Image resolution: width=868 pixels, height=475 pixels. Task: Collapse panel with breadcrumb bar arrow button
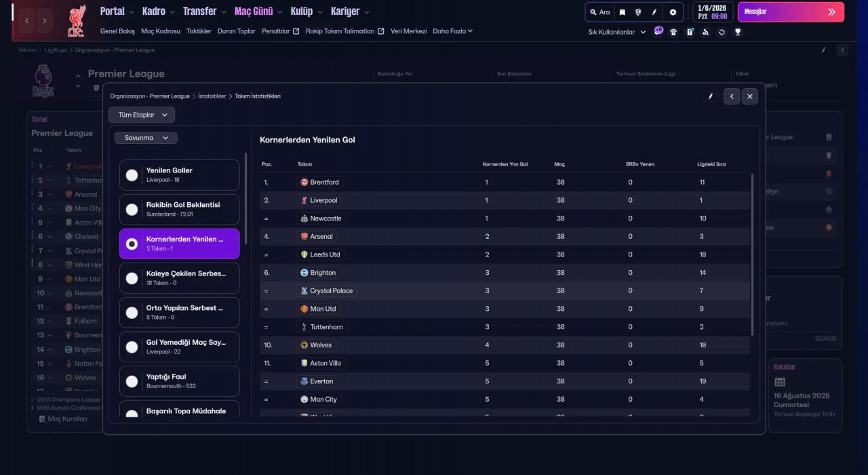point(842,50)
